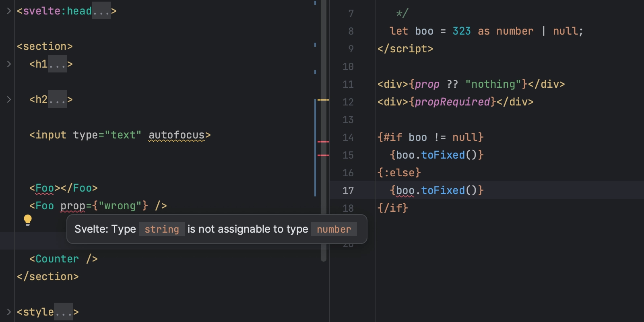This screenshot has height=322, width=644.
Task: Click the left editor vertical scrollbar thumb
Action: [x=324, y=131]
